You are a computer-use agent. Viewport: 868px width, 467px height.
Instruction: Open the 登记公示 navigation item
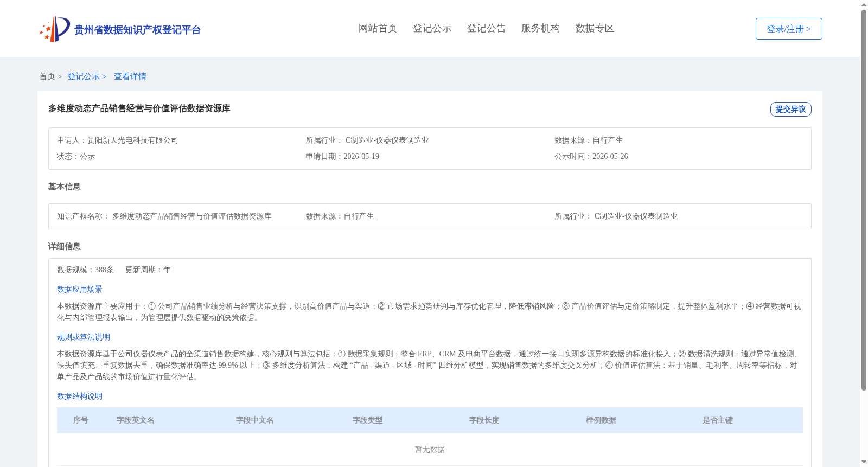[x=432, y=28]
